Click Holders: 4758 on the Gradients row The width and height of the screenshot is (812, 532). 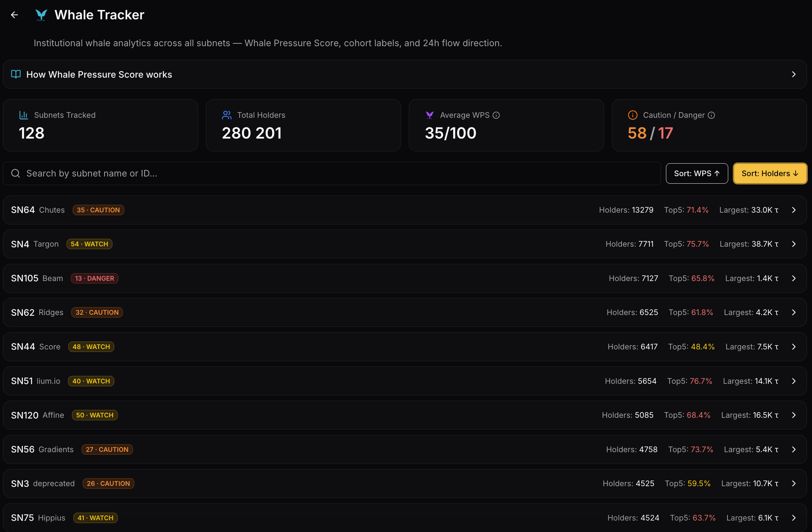[632, 449]
